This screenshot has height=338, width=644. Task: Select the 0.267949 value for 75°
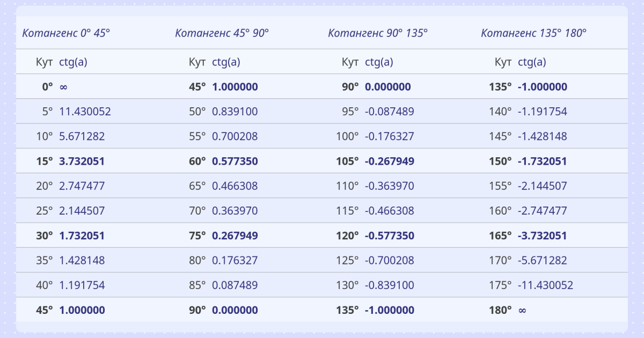tap(235, 236)
